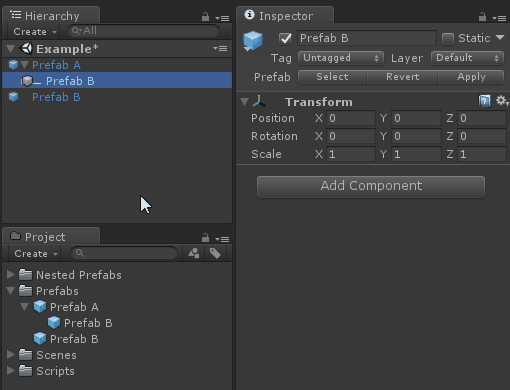Viewport: 510px width, 390px height.
Task: Expand the Scenes folder
Action: [11, 355]
